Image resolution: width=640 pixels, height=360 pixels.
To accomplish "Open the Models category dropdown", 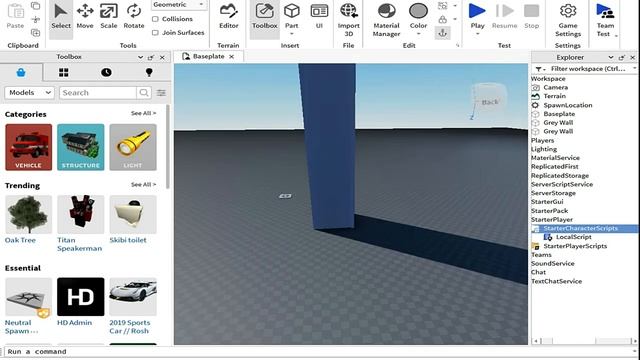I will (x=29, y=93).
